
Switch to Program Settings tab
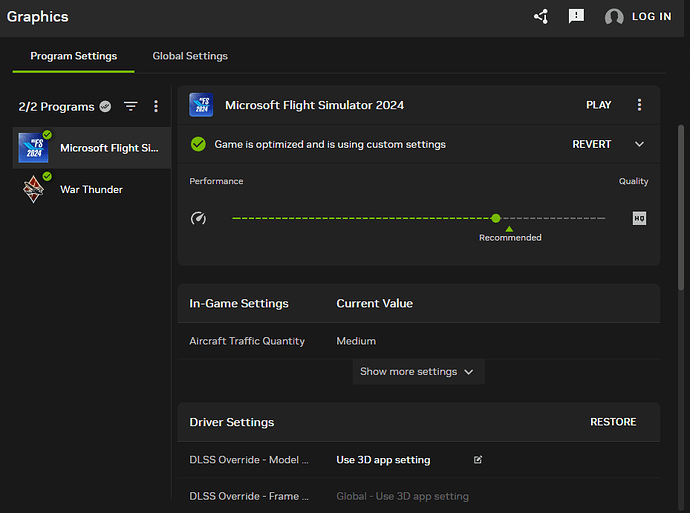tap(73, 56)
